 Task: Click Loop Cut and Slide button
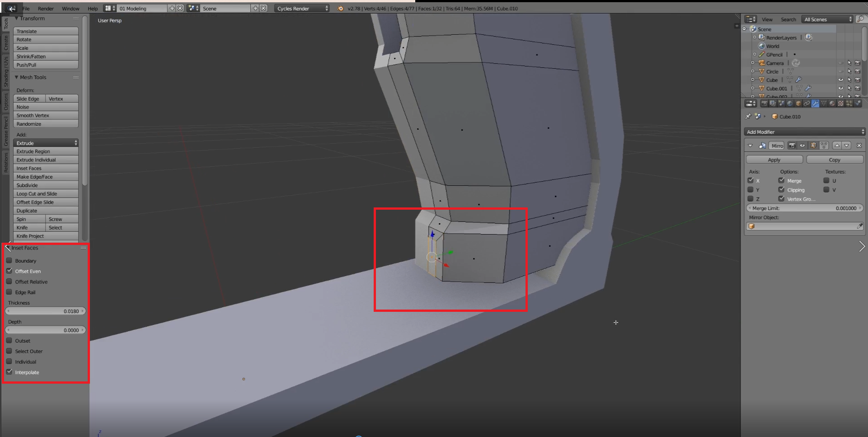[46, 193]
